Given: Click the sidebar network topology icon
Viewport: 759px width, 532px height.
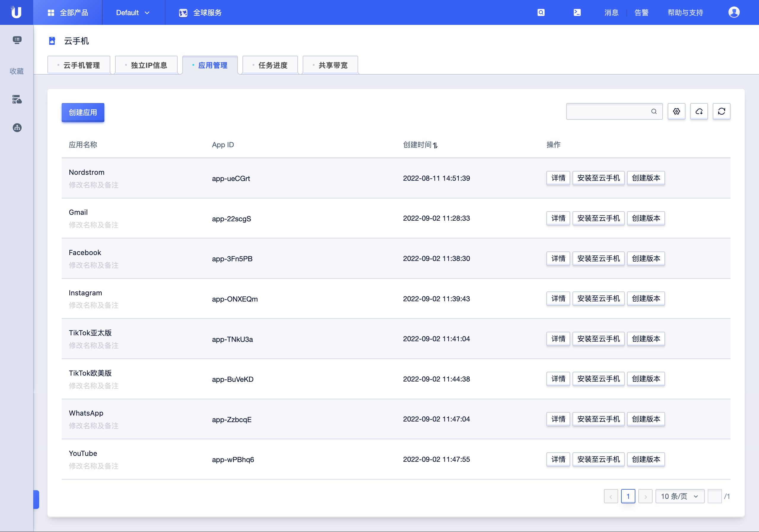Looking at the screenshot, I should pos(17,128).
